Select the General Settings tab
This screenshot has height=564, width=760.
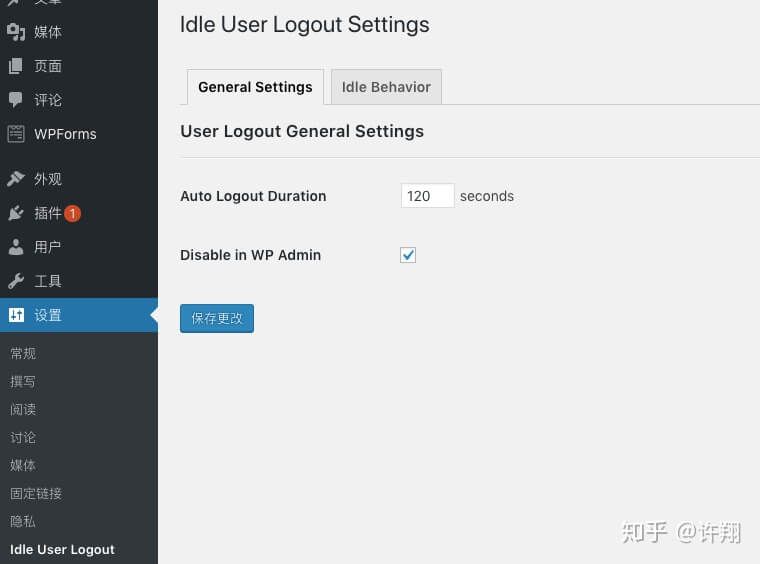coord(255,87)
